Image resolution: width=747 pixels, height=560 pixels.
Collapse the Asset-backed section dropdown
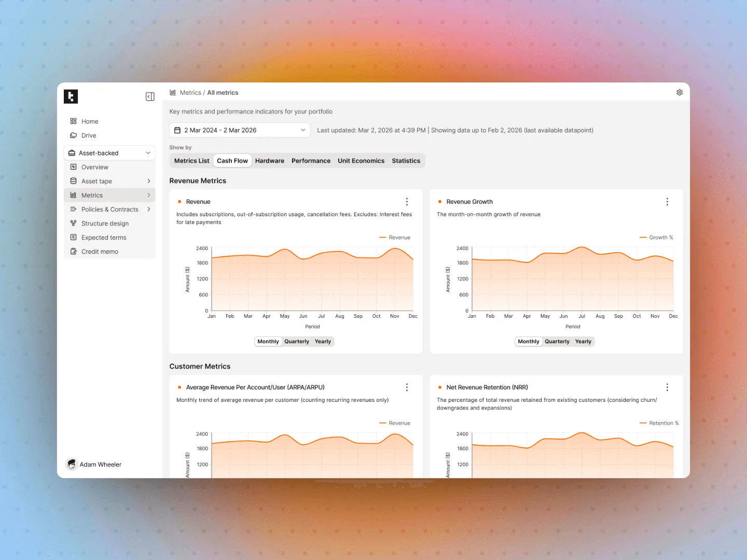[148, 153]
